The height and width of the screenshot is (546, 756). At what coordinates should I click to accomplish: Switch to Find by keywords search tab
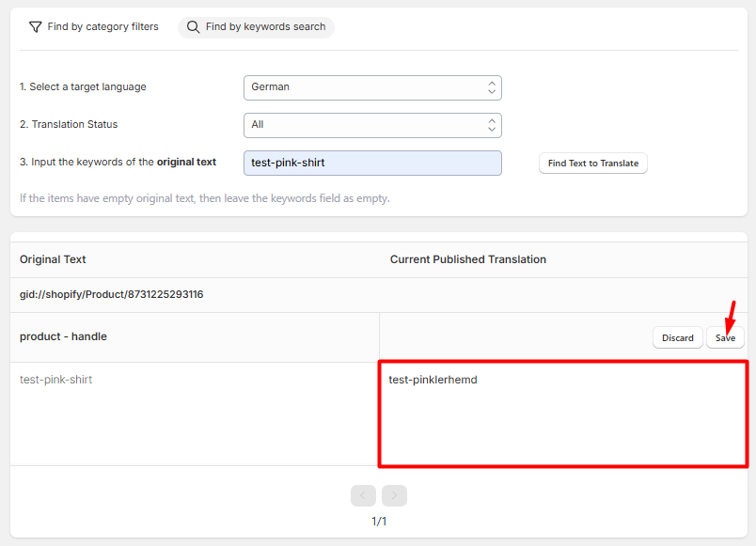point(256,27)
